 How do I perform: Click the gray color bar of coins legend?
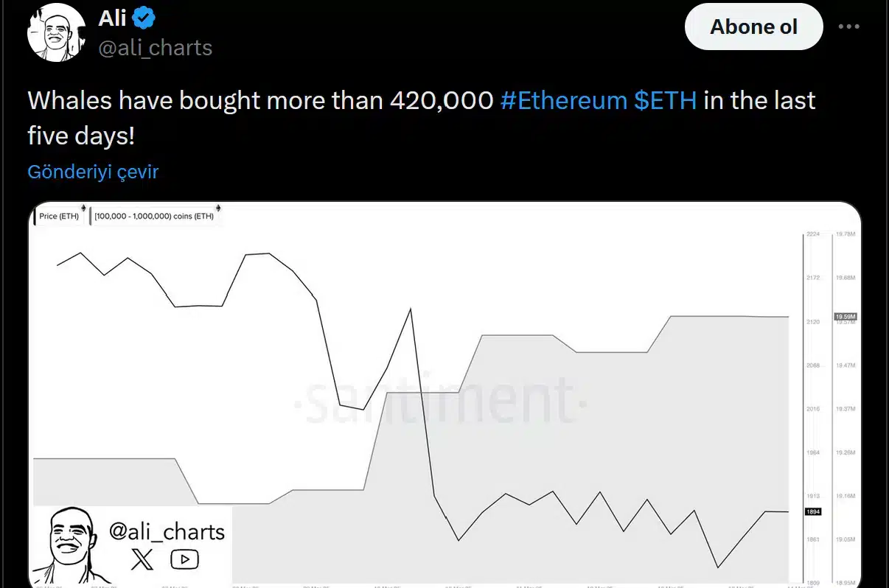click(x=90, y=217)
